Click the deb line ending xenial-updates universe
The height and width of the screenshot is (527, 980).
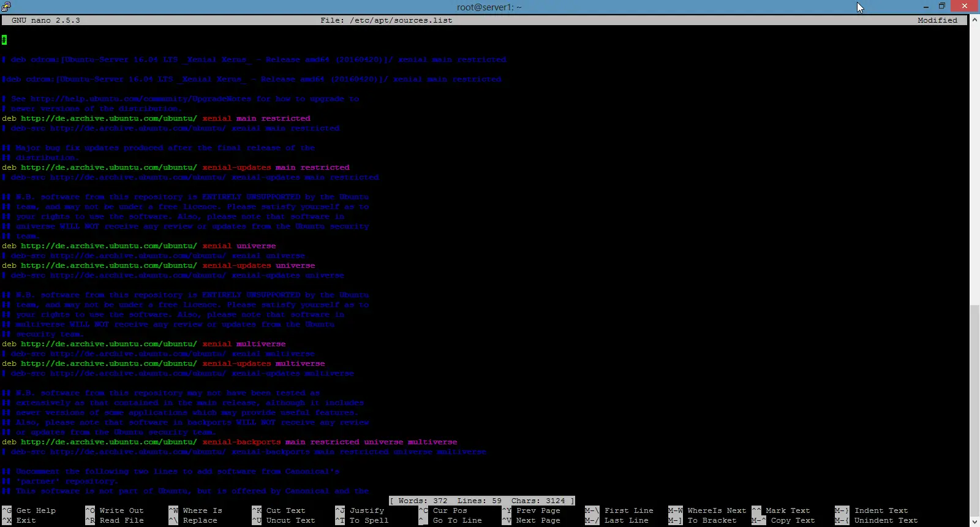[x=159, y=265]
